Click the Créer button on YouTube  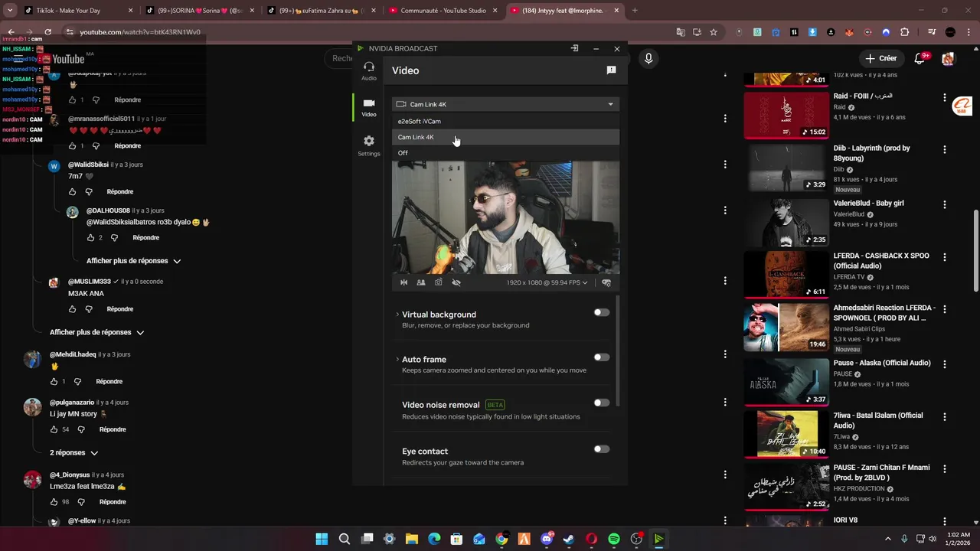point(880,58)
